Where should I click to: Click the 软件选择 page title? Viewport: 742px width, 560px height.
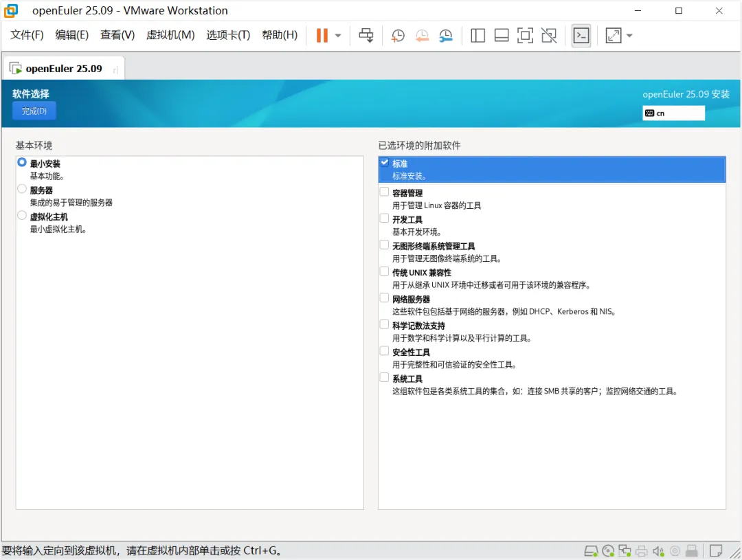[31, 93]
